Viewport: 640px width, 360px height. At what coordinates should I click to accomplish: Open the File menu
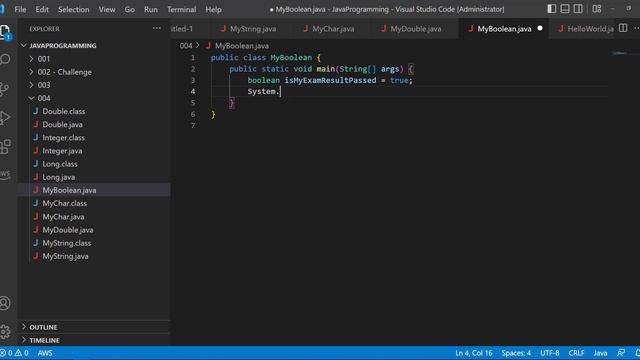click(x=20, y=9)
